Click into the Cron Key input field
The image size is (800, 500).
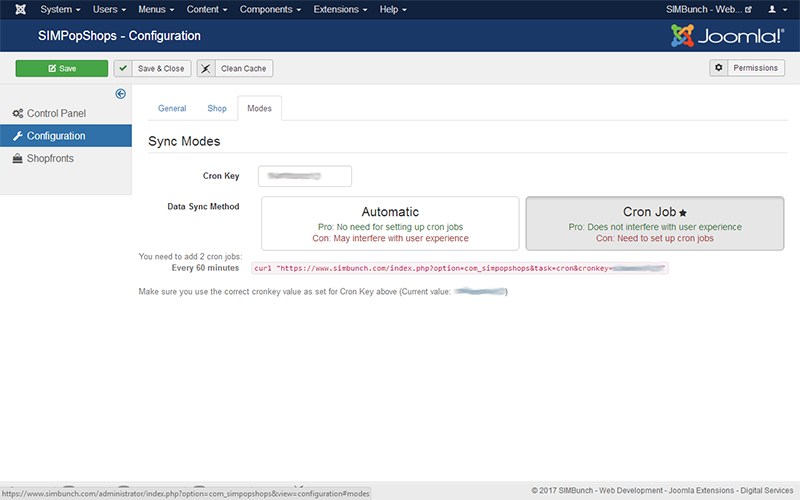pyautogui.click(x=305, y=176)
